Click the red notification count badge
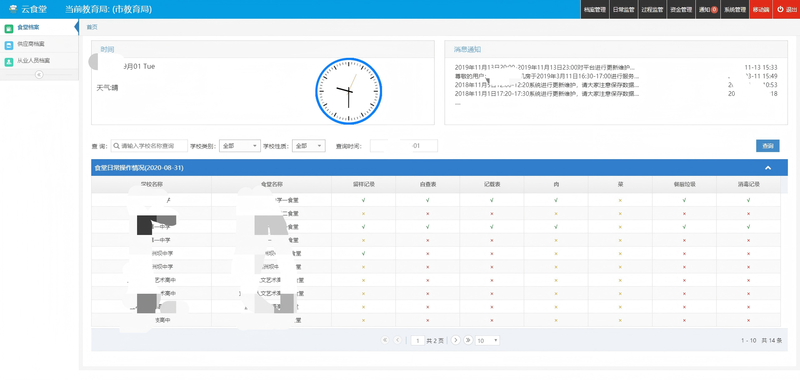 714,9
